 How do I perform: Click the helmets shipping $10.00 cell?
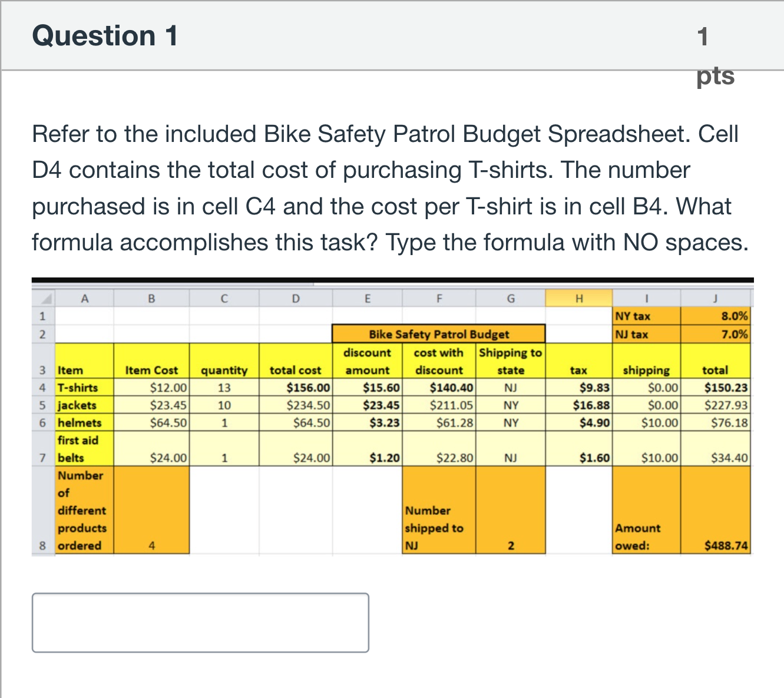[647, 423]
